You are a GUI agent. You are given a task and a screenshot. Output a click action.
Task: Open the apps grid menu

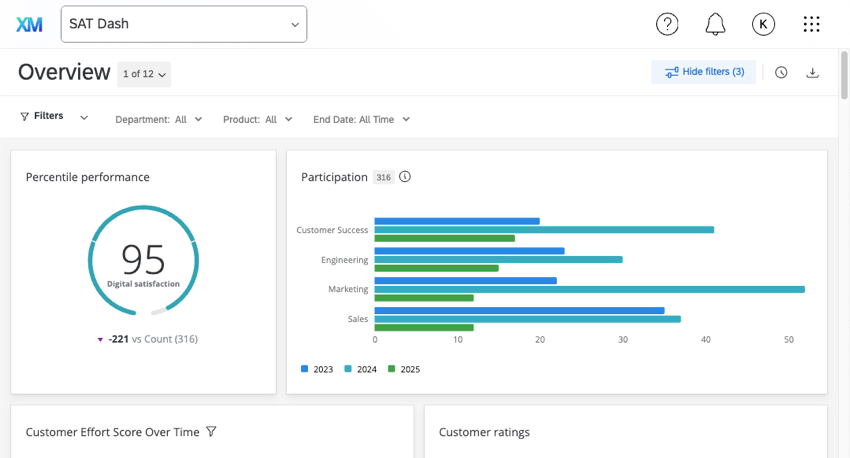tap(811, 24)
